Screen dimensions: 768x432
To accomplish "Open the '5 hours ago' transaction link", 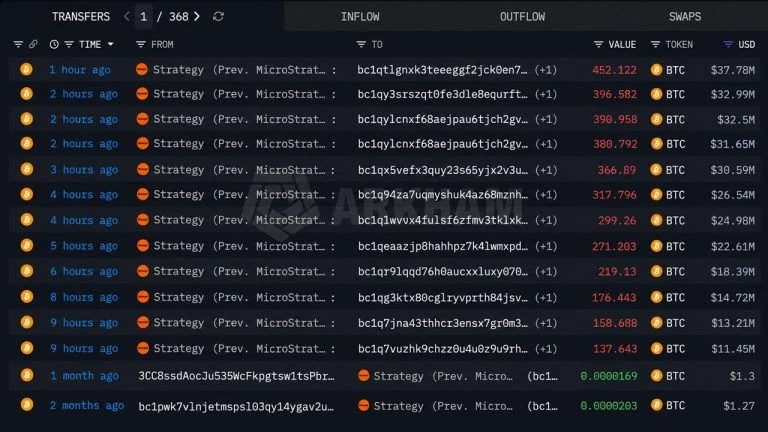I will pos(84,246).
